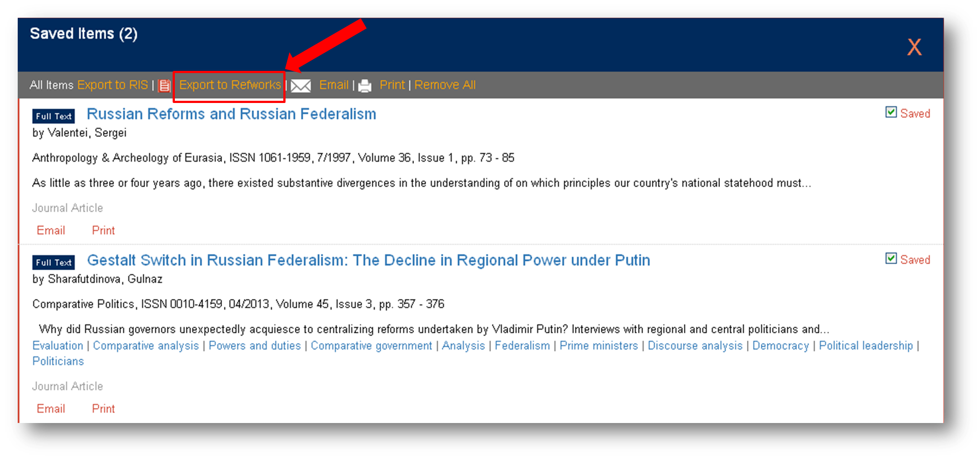The width and height of the screenshot is (980, 459).
Task: Click Export to Refworks link
Action: tap(230, 85)
